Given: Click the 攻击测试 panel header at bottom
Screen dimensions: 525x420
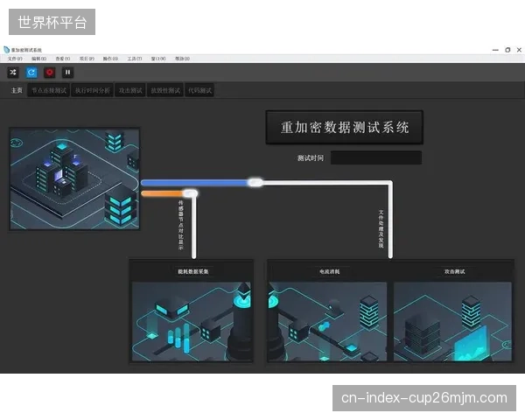Looking at the screenshot, I should point(454,271).
